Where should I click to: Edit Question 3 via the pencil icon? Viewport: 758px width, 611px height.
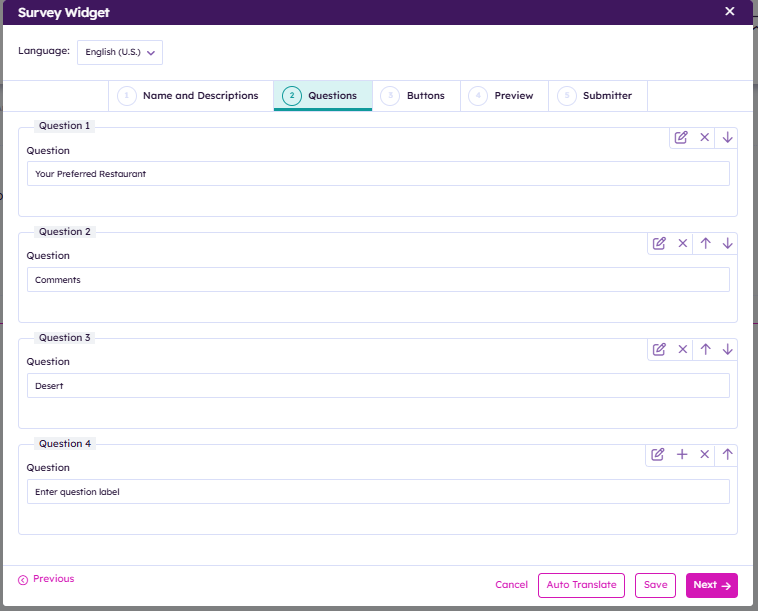pos(659,349)
